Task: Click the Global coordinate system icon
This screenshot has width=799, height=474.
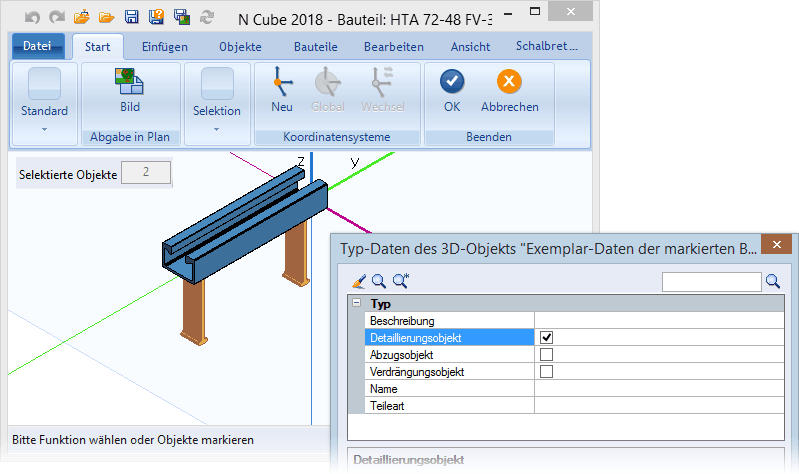Action: [328, 82]
